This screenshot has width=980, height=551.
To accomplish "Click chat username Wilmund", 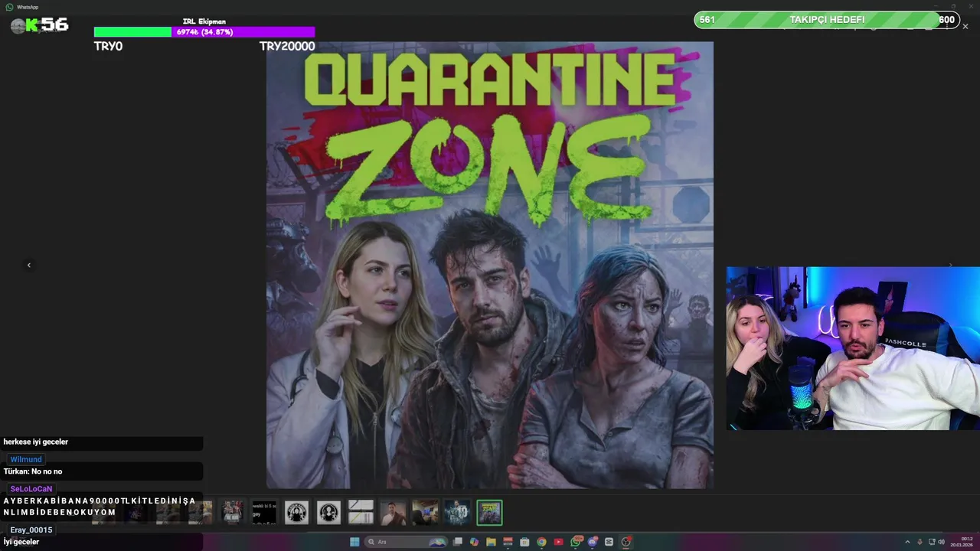I will click(26, 459).
